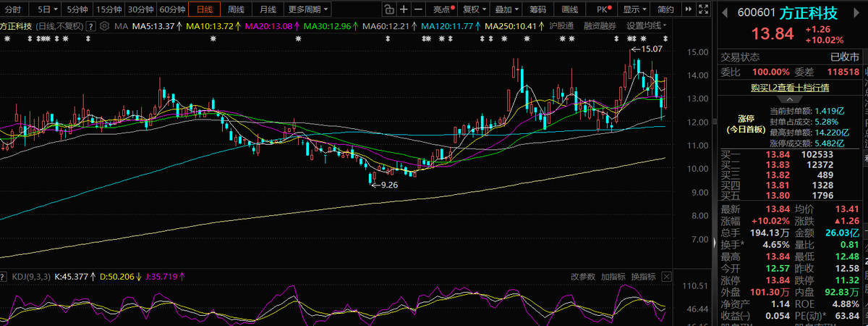Open 购买L2查看十档行情 link
This screenshot has width=868, height=326.
[789, 88]
